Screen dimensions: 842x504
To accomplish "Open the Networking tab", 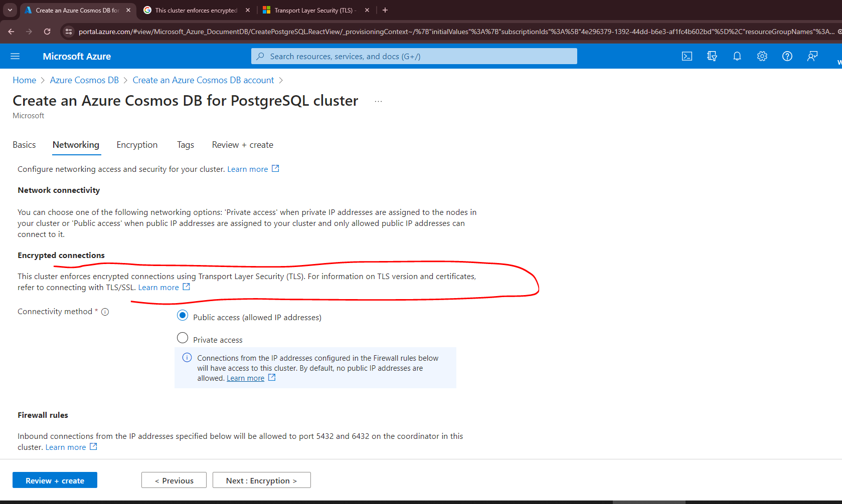I will (x=76, y=145).
